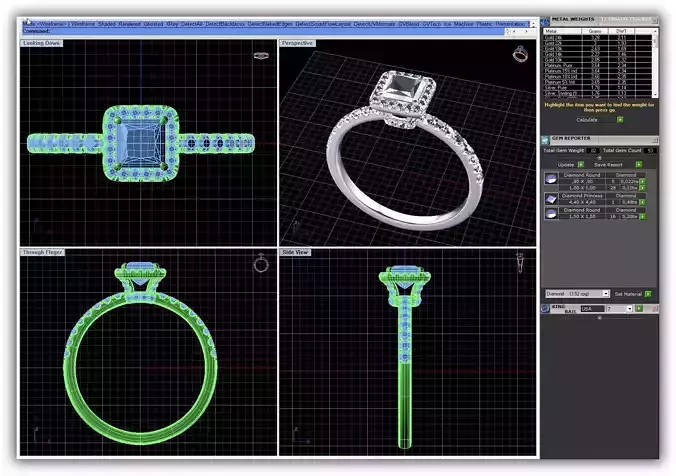The image size is (676, 476).
Task: Click green arrow on .90 X .90 row
Action: [642, 182]
